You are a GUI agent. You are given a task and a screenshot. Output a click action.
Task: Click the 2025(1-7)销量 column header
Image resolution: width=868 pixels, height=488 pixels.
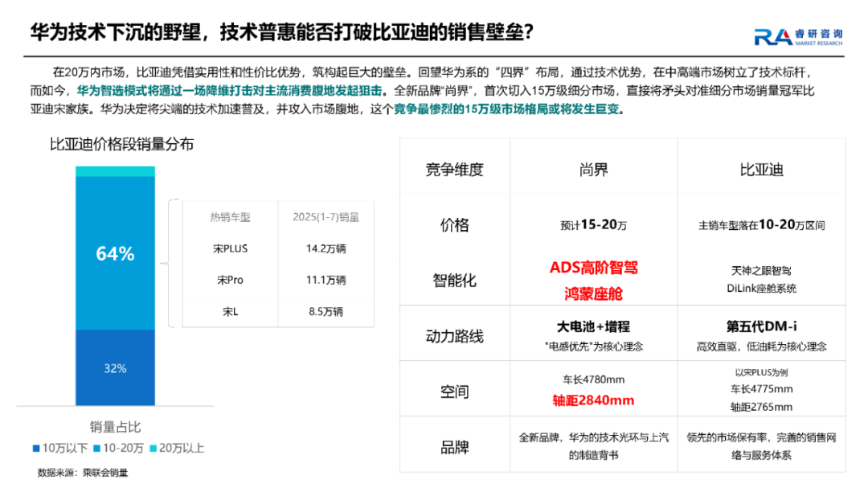(326, 217)
